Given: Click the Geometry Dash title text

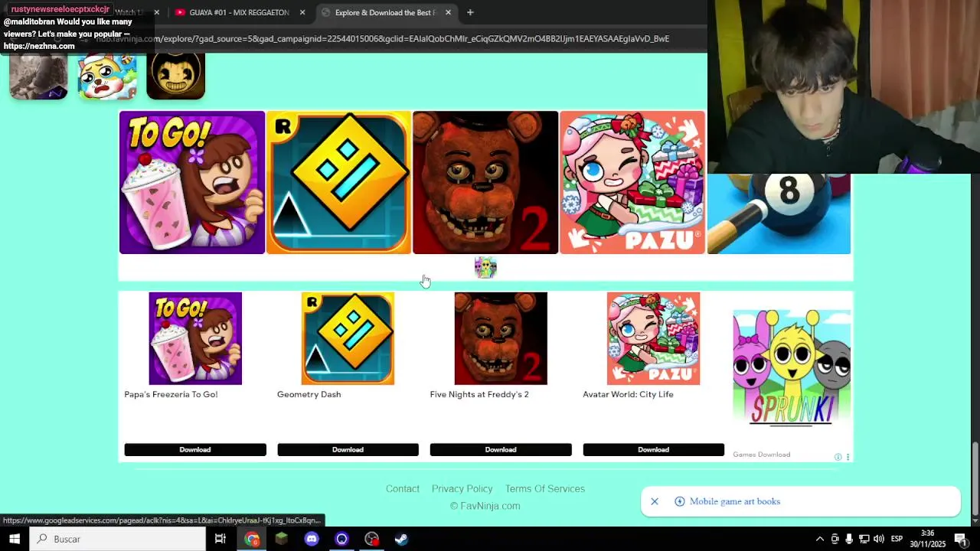Looking at the screenshot, I should point(309,394).
